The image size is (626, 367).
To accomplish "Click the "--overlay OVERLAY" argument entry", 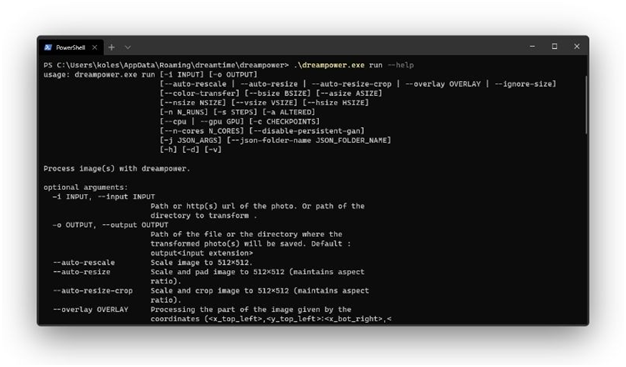I will (91, 309).
